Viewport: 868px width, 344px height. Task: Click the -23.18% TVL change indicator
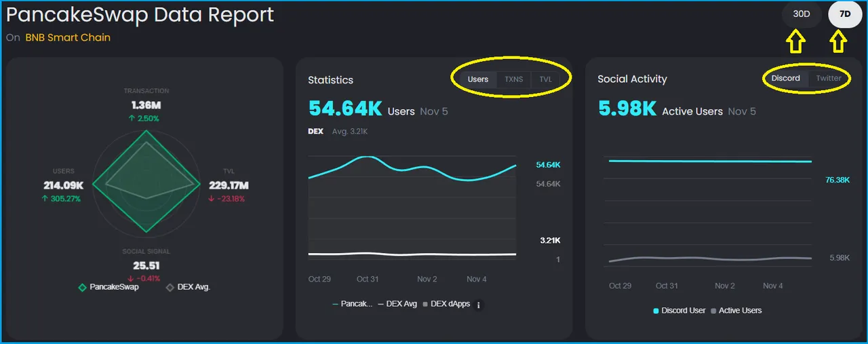pos(227,199)
